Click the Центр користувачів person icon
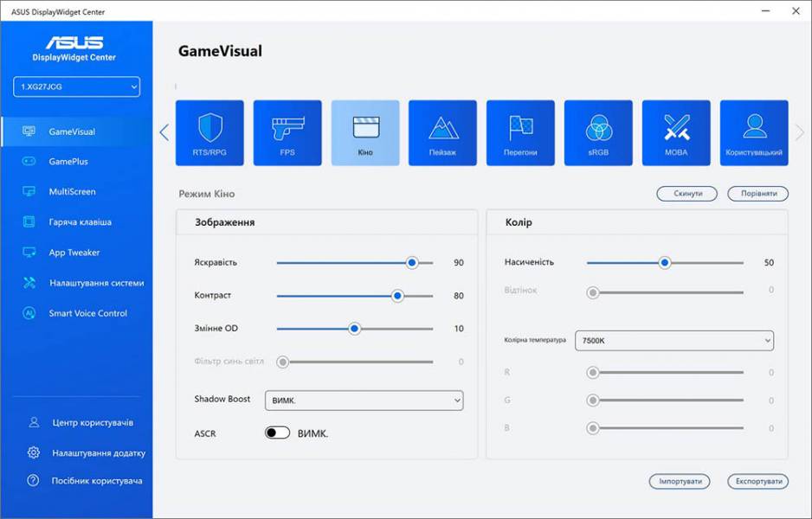Viewport: 812px width, 519px height. click(34, 422)
